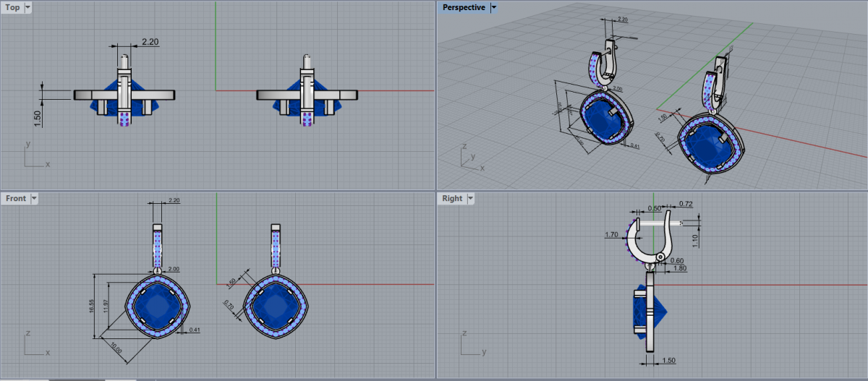
Task: Select the right earring blue gemstone in Front view
Action: [x=276, y=306]
